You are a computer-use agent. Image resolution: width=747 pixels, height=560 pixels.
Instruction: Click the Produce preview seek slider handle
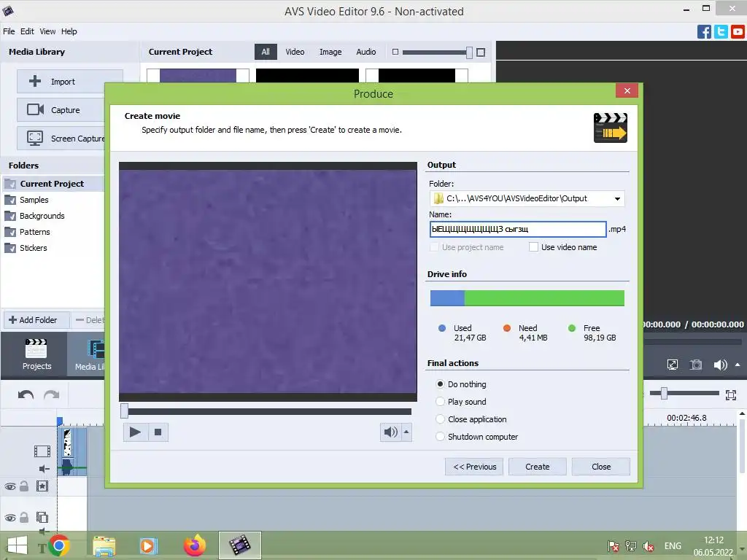124,411
